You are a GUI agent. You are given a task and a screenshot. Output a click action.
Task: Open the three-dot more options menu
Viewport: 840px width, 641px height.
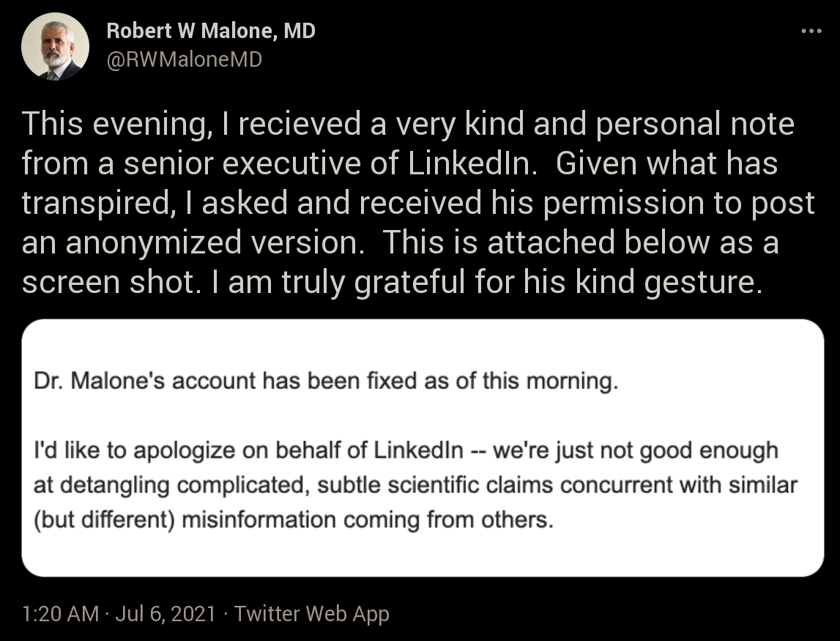[x=811, y=31]
